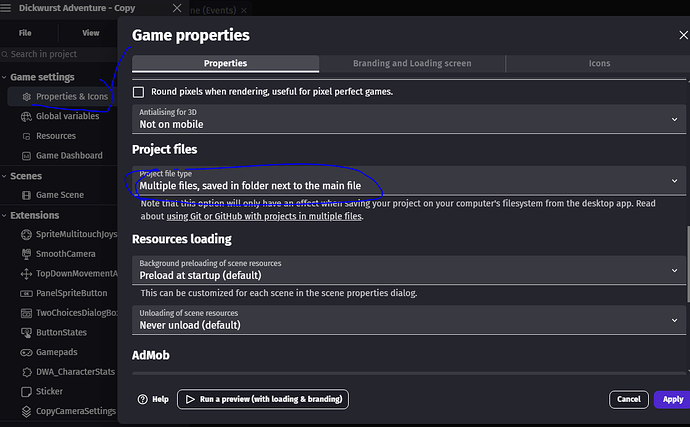Open Project file type dropdown
The width and height of the screenshot is (690, 427).
(409, 180)
